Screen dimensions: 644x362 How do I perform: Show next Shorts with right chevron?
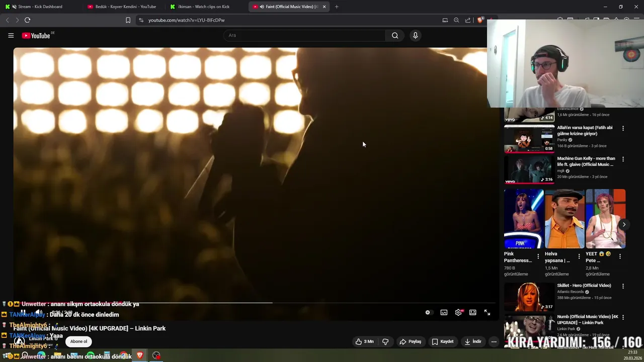(x=624, y=225)
